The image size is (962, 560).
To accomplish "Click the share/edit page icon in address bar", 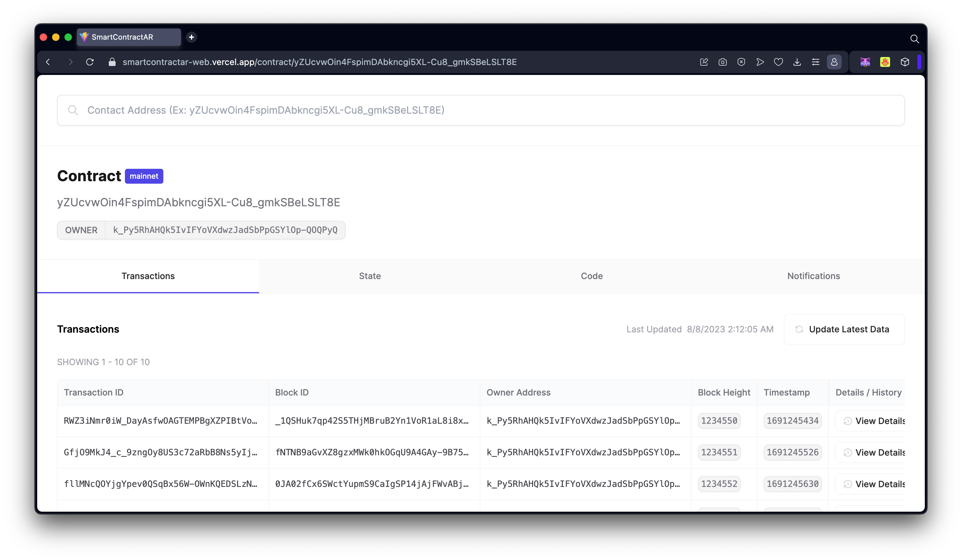I will pyautogui.click(x=704, y=62).
